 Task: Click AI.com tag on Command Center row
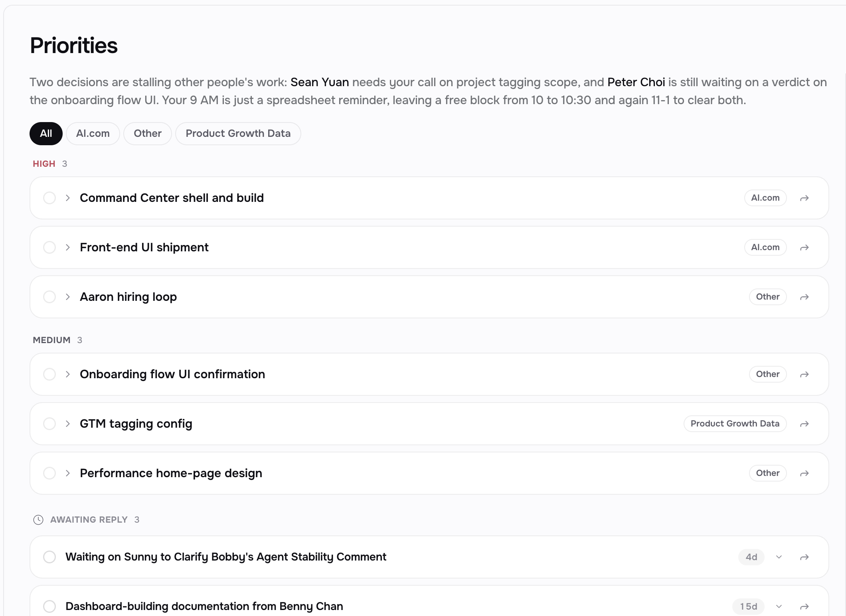[765, 198]
